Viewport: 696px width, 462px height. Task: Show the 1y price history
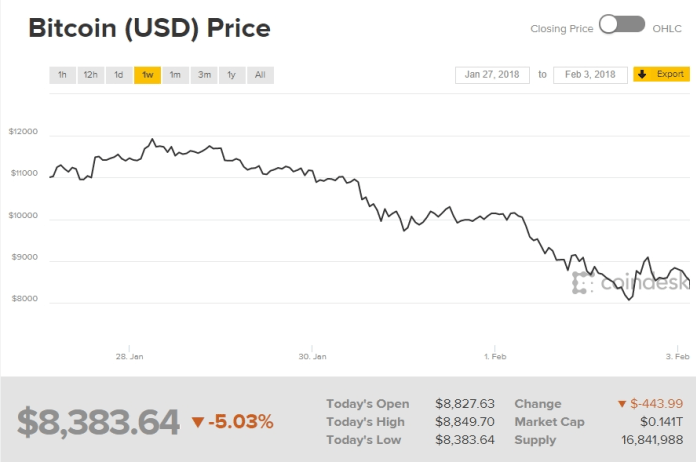click(x=232, y=75)
